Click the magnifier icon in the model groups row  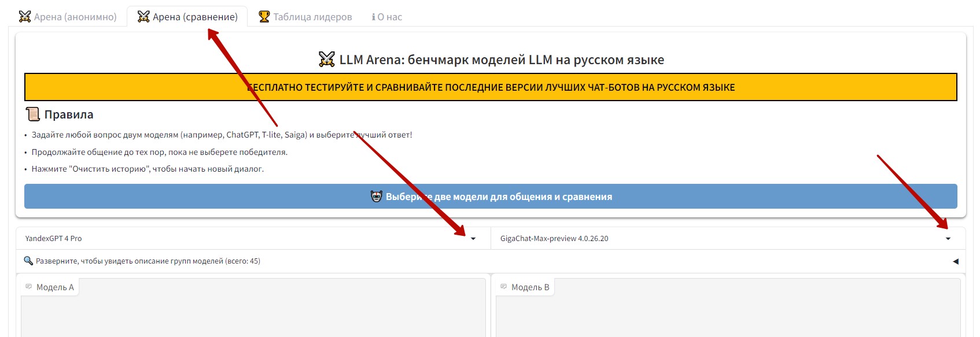(28, 261)
